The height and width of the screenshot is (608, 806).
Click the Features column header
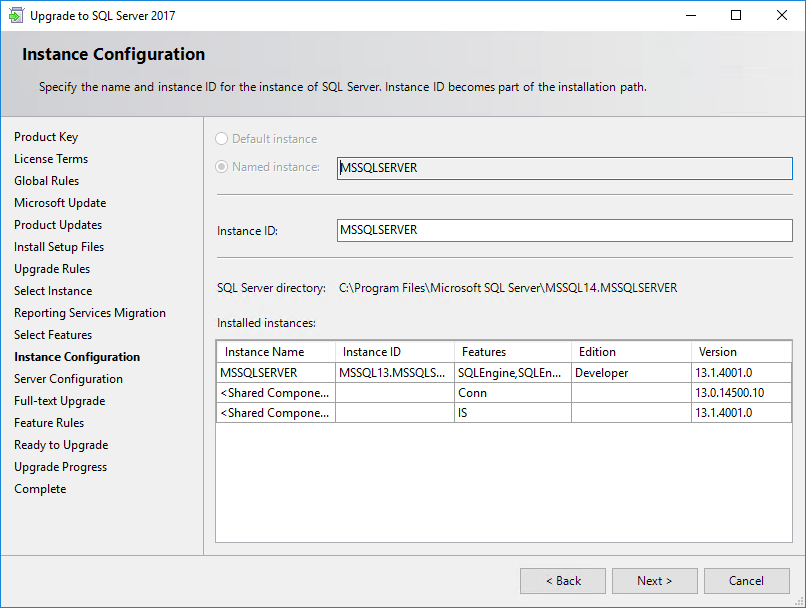tap(513, 352)
